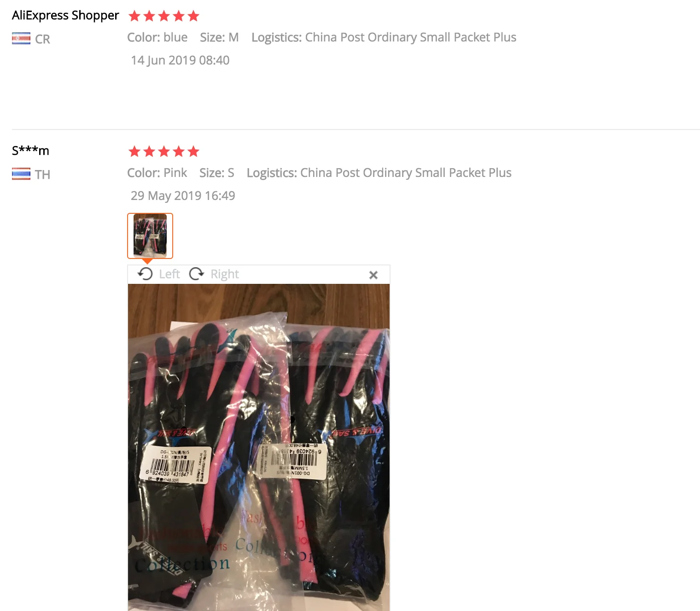This screenshot has width=700, height=611.
Task: Click the "Right" rotate label
Action: (225, 274)
